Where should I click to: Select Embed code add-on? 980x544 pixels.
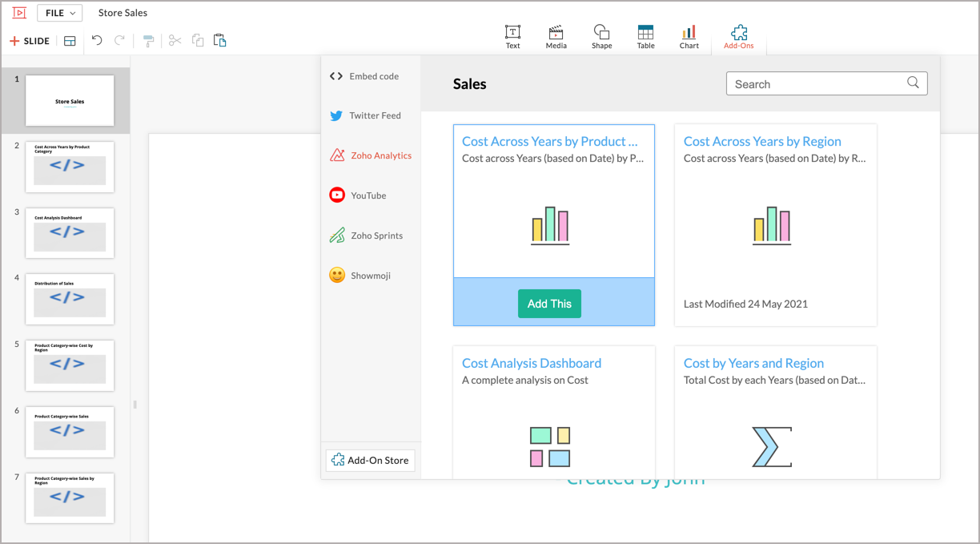click(364, 76)
